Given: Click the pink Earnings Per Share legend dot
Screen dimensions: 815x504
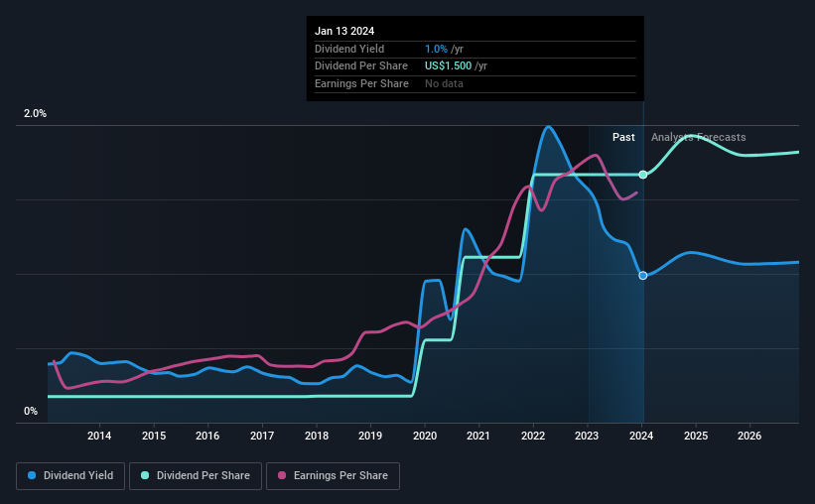Looking at the screenshot, I should pyautogui.click(x=282, y=475).
